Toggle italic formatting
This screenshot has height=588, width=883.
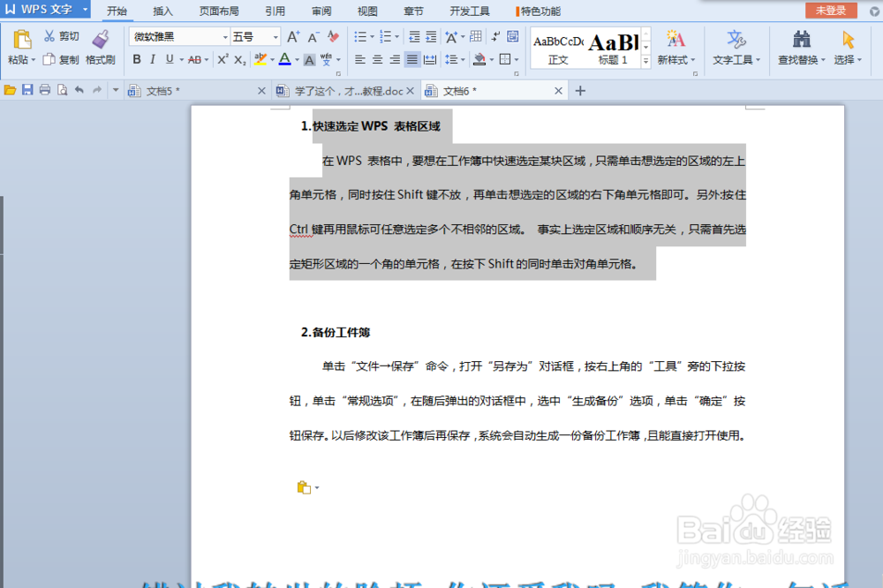tap(152, 59)
